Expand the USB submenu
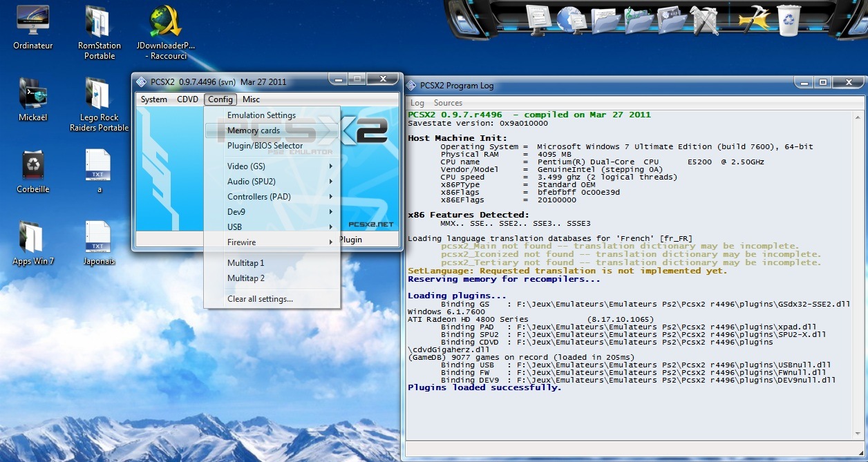 pos(272,227)
